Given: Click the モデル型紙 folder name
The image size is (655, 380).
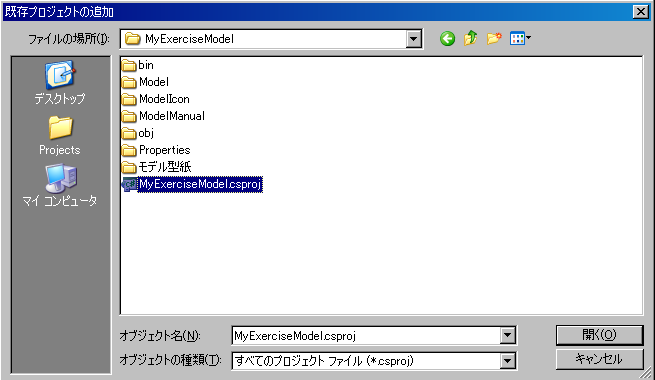Looking at the screenshot, I should pos(165,167).
